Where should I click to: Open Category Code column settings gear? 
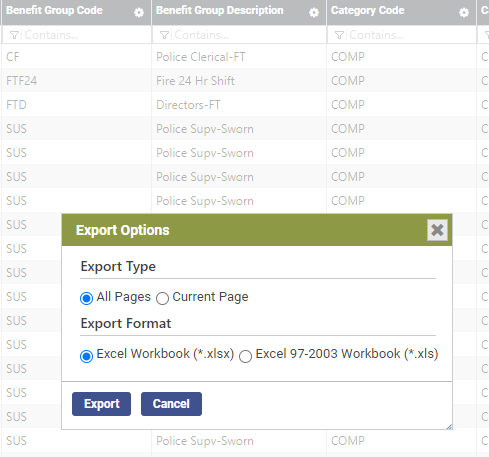click(464, 13)
